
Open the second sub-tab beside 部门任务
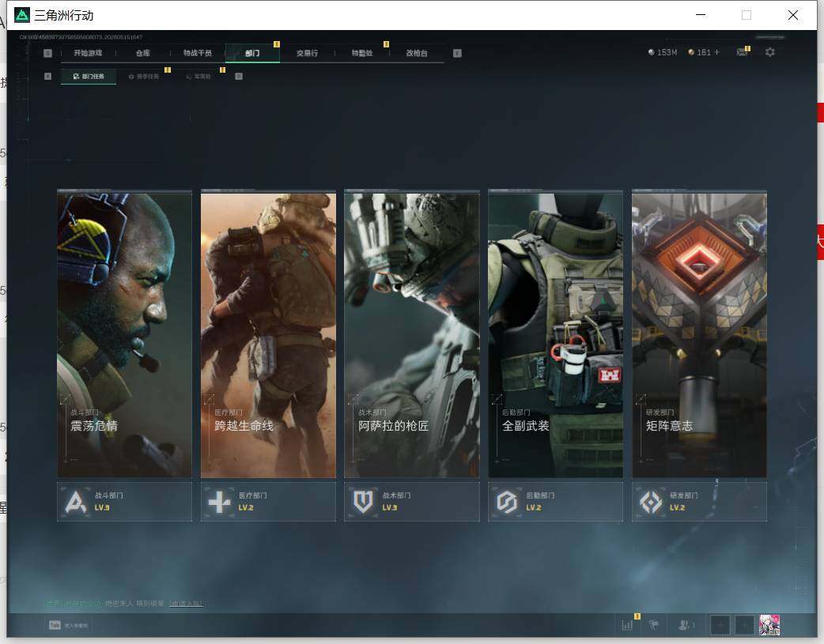click(143, 76)
